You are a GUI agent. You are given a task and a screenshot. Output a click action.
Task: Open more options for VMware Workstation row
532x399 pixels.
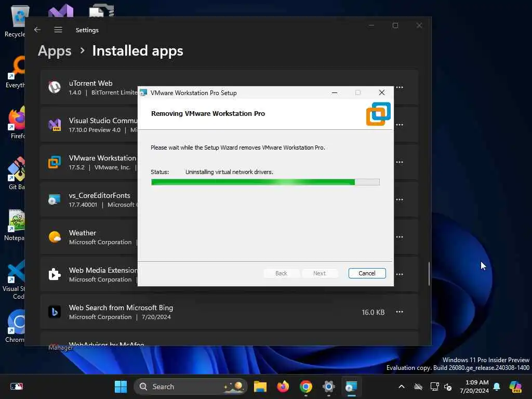[400, 162]
